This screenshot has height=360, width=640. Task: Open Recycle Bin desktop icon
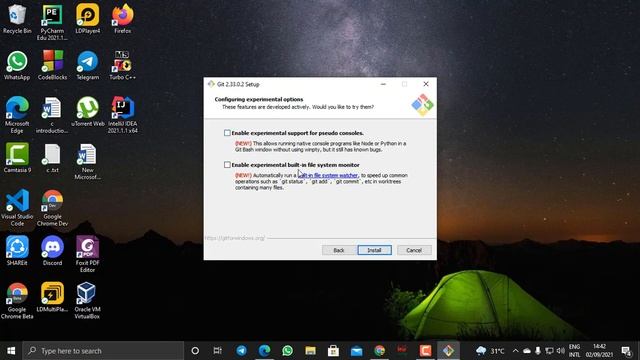[x=17, y=19]
